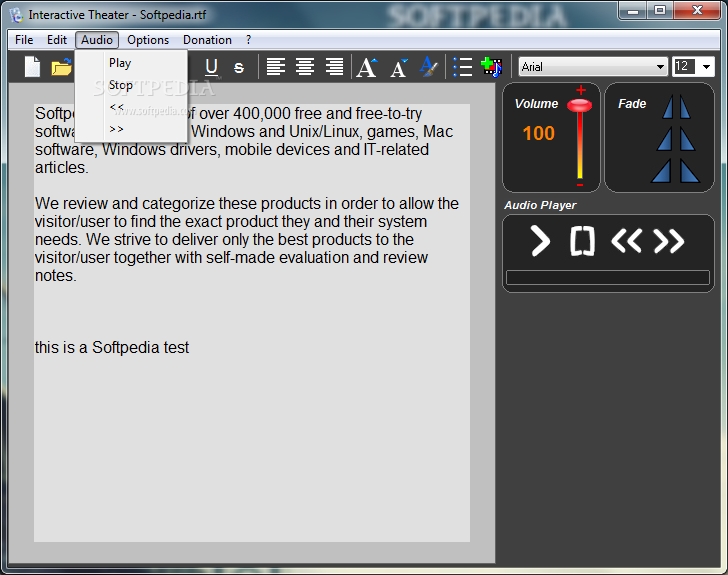Open a file with the folder icon
This screenshot has height=575, width=728.
tap(61, 67)
